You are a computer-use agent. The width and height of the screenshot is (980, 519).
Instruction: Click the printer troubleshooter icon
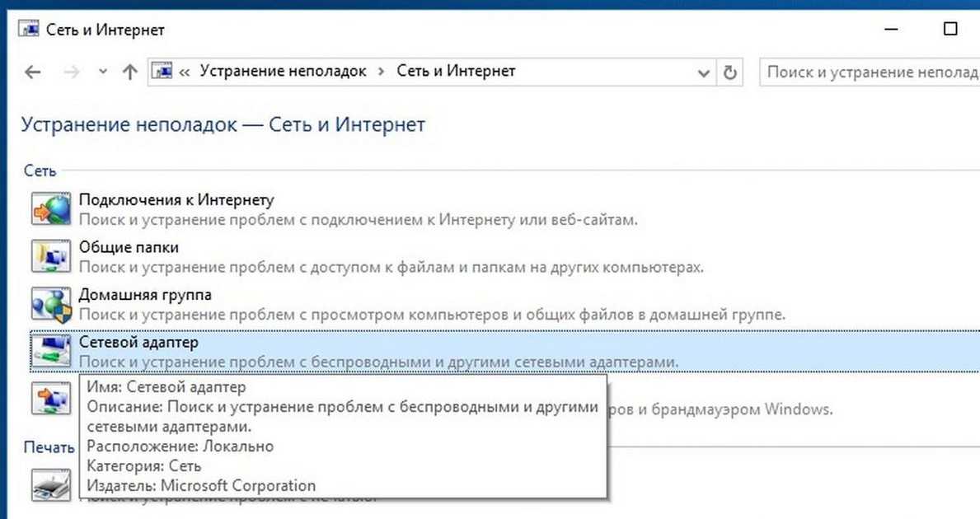point(51,484)
